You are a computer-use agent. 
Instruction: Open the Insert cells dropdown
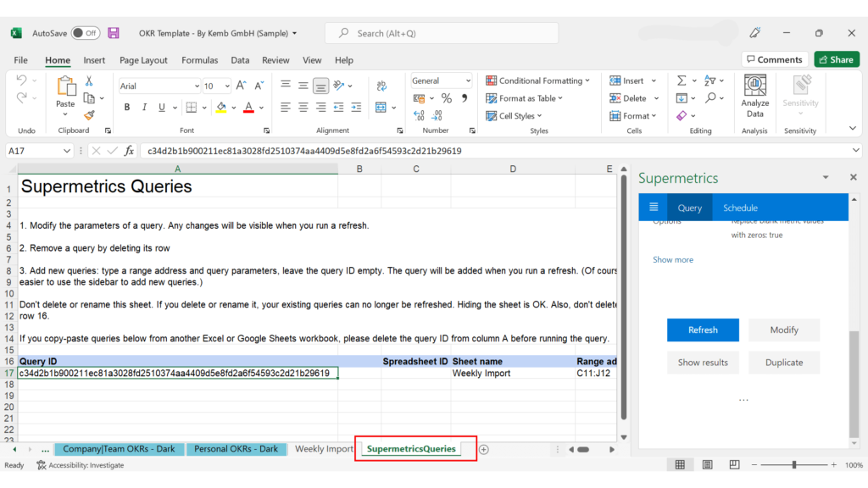pyautogui.click(x=654, y=80)
